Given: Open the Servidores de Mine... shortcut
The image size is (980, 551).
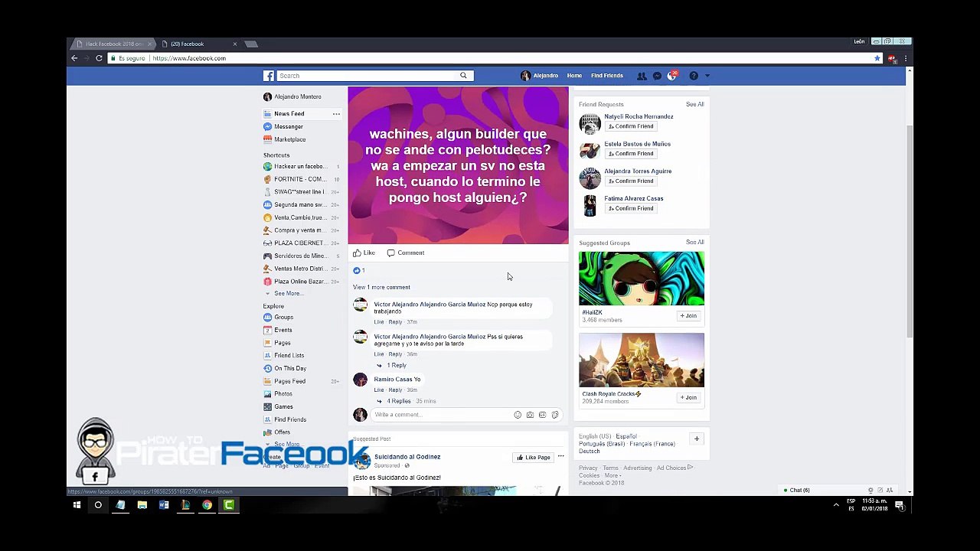Looking at the screenshot, I should point(300,256).
